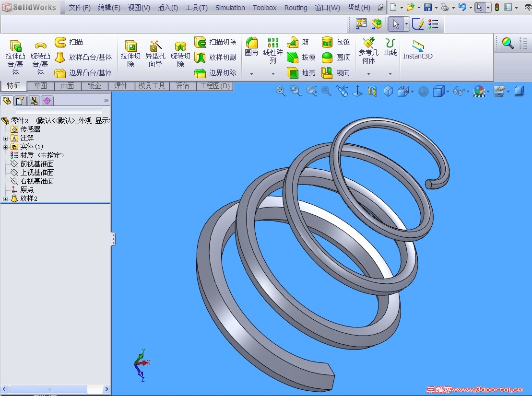Screen dimensions: 532x396
Task: Select 原点 Origin in tree
Action: [23, 190]
